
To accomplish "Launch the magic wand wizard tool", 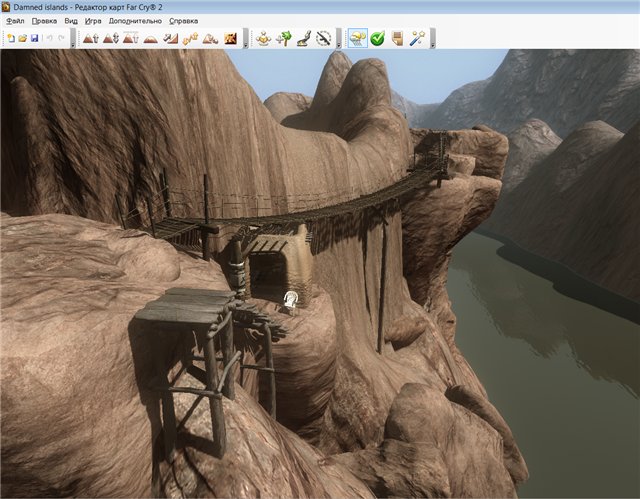I will click(417, 38).
